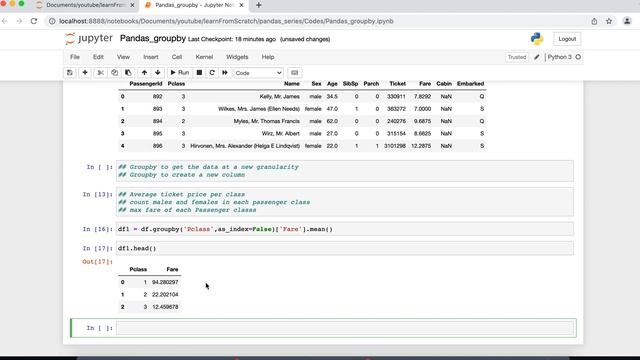Screen dimensions: 640x360
Task: Click the Logout button
Action: point(567,39)
